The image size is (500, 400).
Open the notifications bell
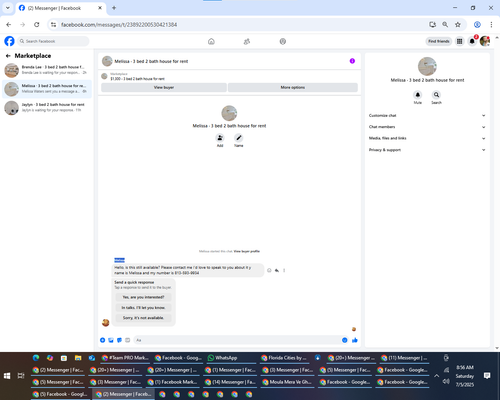pos(472,41)
